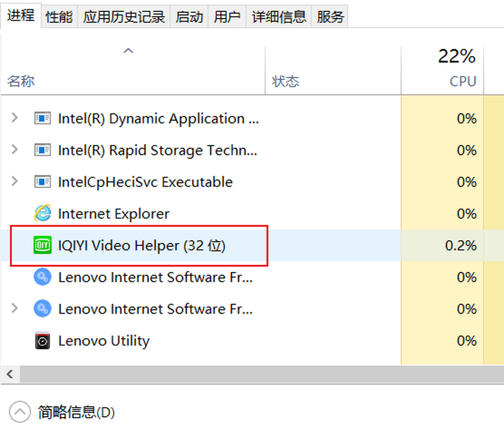
Task: Collapse details via 简略信息(D) arrow button
Action: 19,413
